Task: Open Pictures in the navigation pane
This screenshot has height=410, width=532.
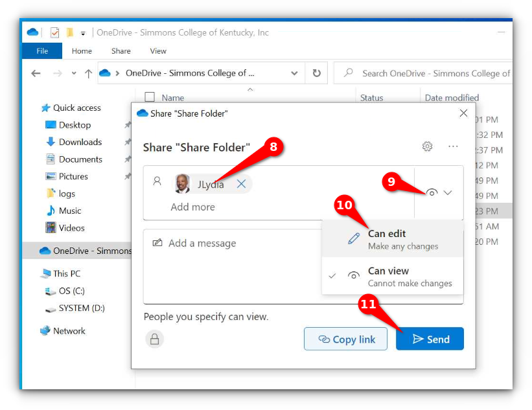Action: tap(67, 176)
